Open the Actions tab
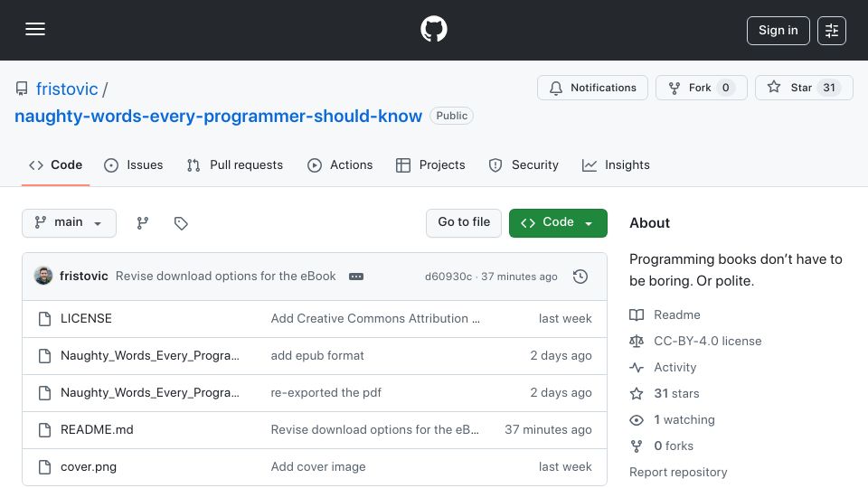 [x=340, y=164]
